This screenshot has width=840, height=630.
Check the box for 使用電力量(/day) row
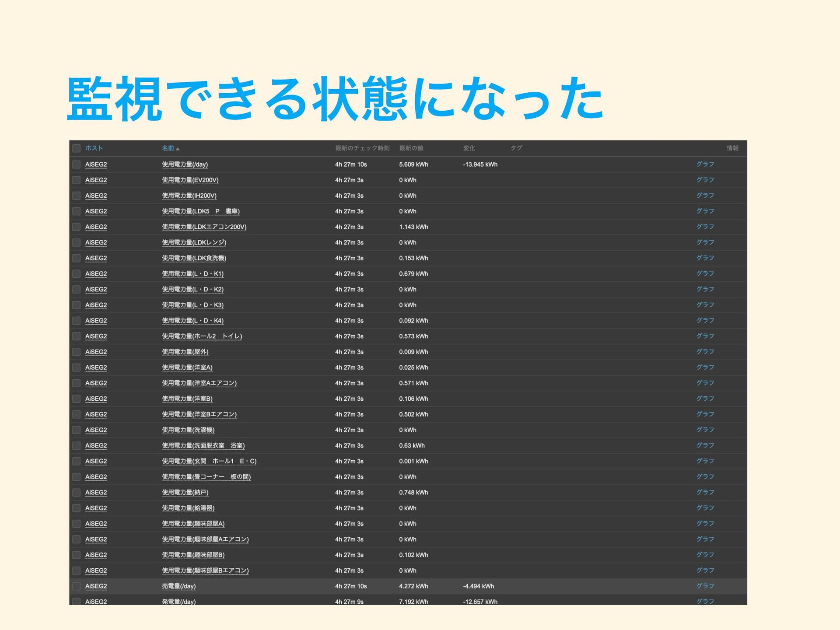pyautogui.click(x=77, y=164)
